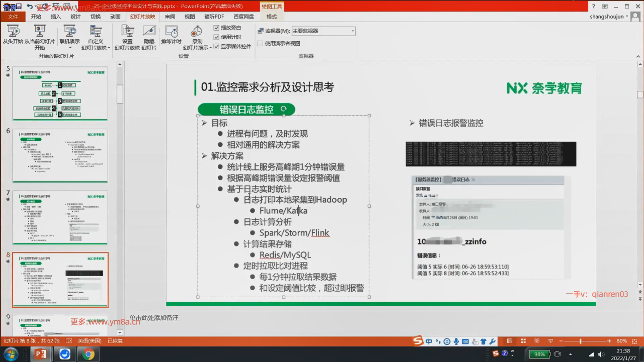Open the 文件 file menu tab
This screenshot has width=644, height=362.
(x=13, y=16)
